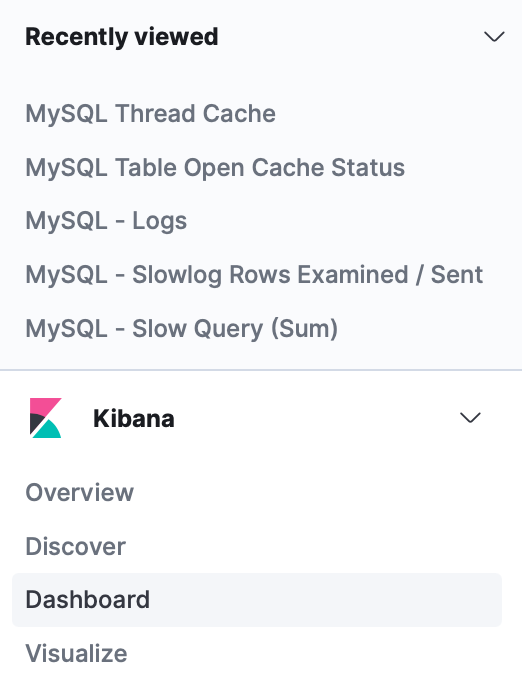Screen dimensions: 522x690
Task: Click the Recently viewed heading
Action: pyautogui.click(x=122, y=37)
